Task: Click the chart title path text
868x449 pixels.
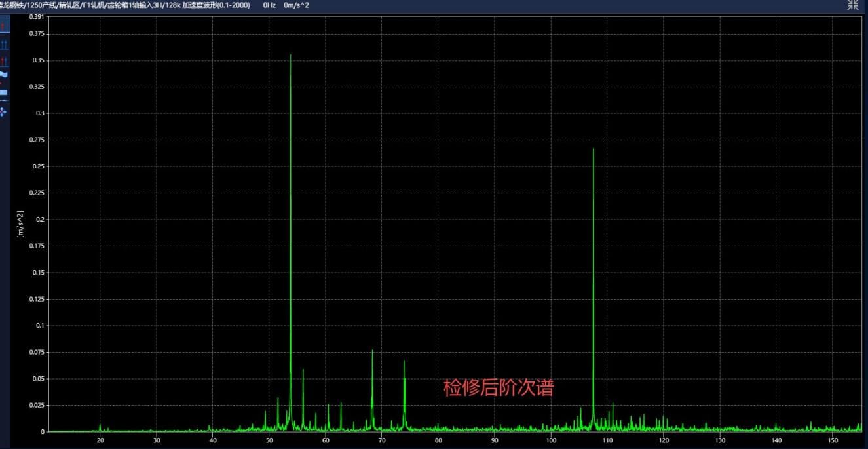Action: click(124, 5)
